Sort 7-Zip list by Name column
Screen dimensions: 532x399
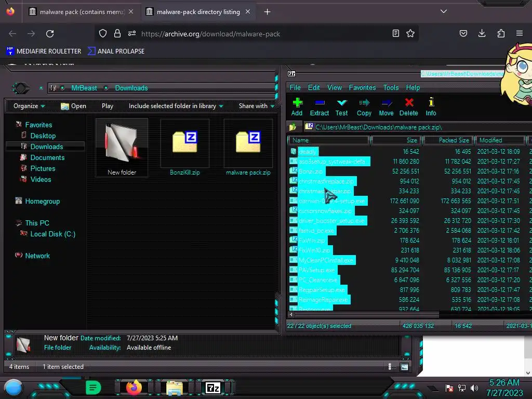[x=329, y=140]
